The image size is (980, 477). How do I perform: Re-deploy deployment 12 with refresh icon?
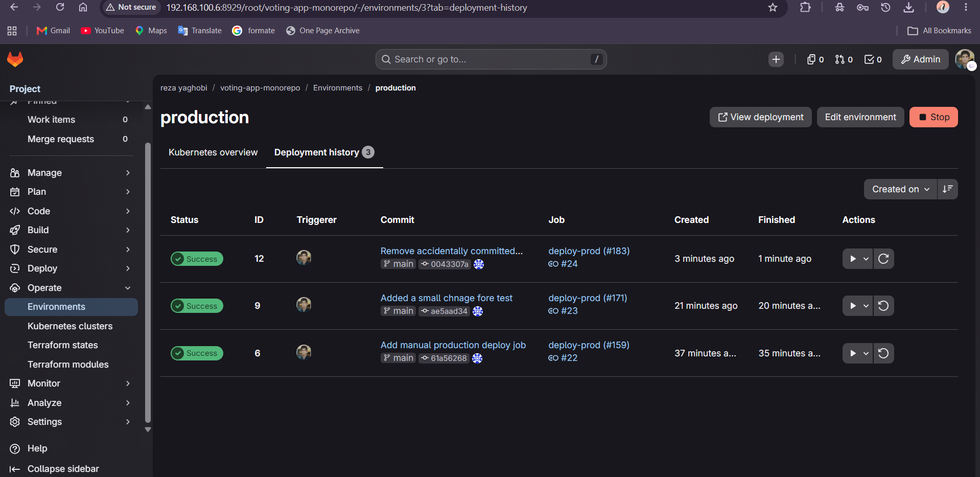pyautogui.click(x=883, y=259)
